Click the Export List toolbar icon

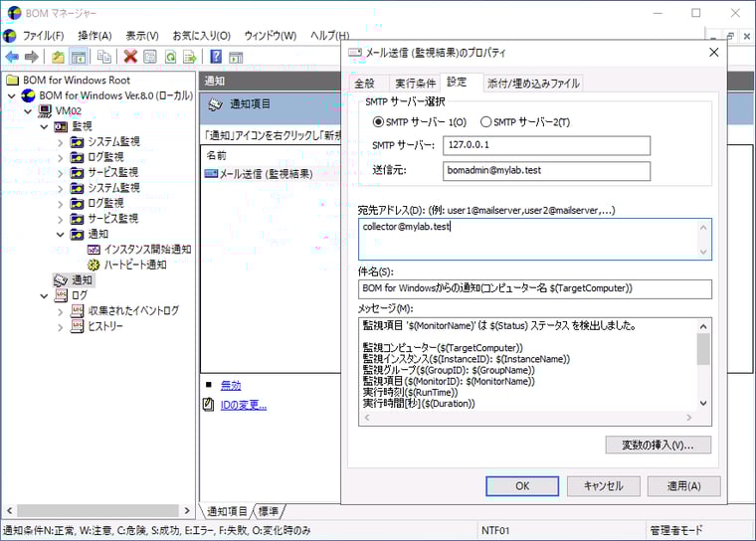(x=190, y=57)
